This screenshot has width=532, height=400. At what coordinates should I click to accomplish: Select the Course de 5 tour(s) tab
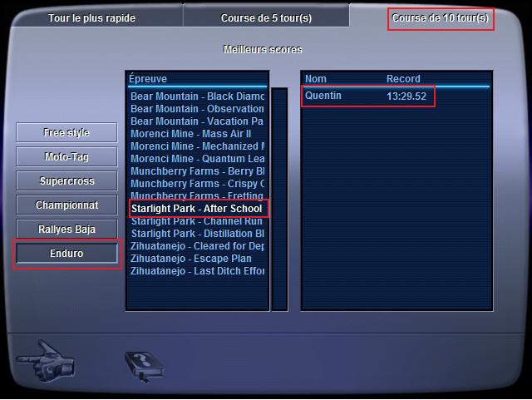point(266,18)
